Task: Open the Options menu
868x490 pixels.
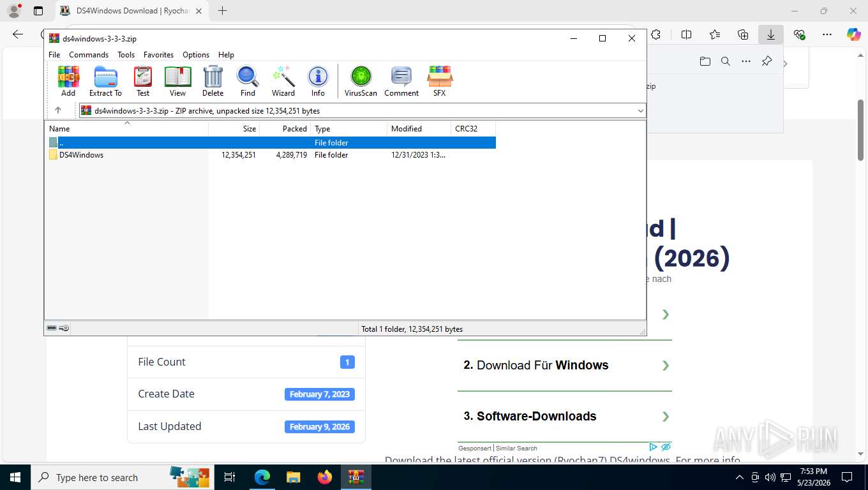Action: coord(196,55)
